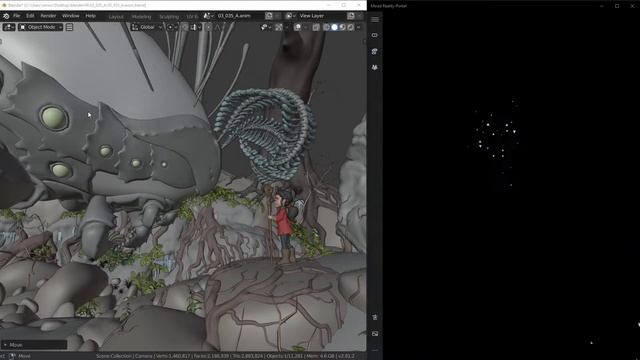Open the Window menu

(x=71, y=16)
